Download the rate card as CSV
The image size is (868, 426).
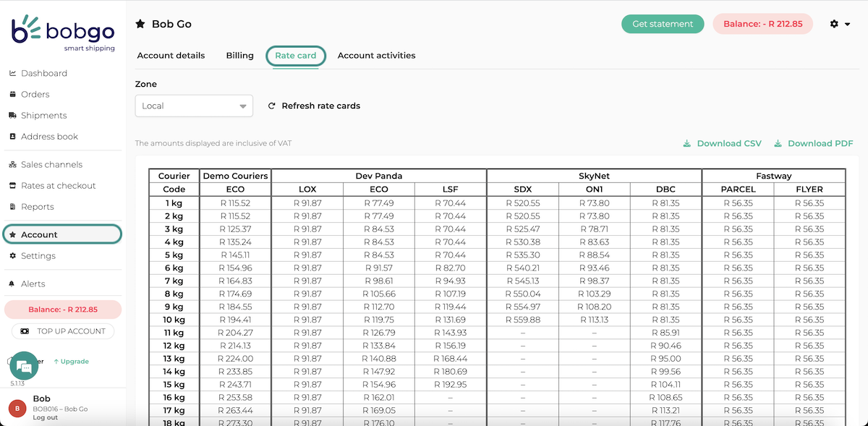click(x=722, y=143)
